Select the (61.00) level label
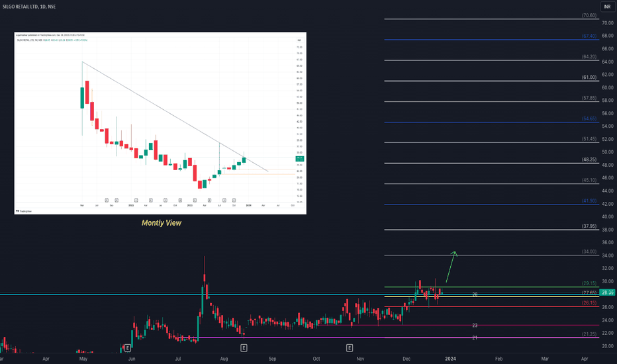The image size is (617, 364). 589,77
